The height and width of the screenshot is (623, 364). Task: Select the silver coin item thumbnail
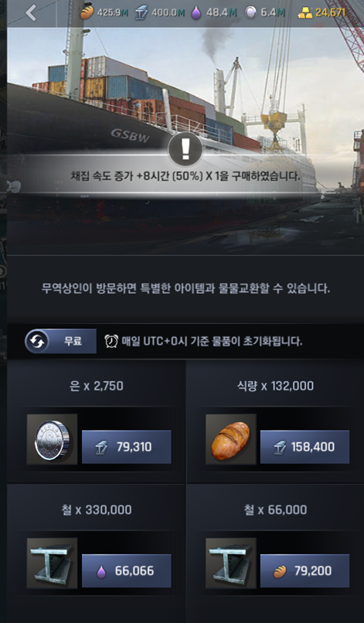tap(52, 439)
